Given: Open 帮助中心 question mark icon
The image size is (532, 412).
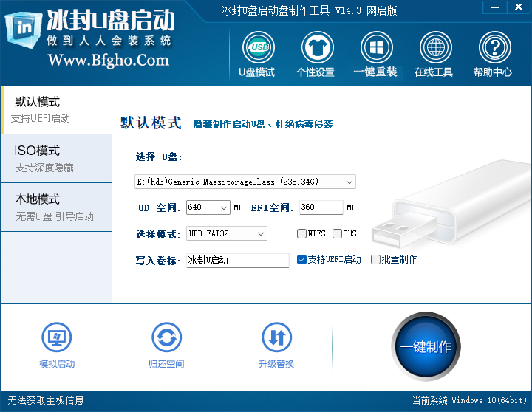Looking at the screenshot, I should [494, 47].
